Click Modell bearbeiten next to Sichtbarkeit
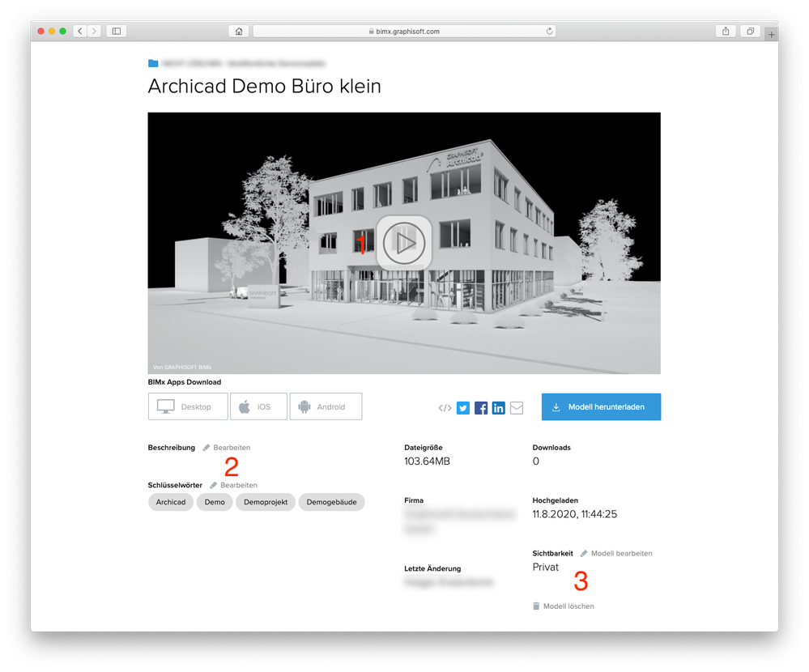The image size is (809, 672). tap(616, 553)
